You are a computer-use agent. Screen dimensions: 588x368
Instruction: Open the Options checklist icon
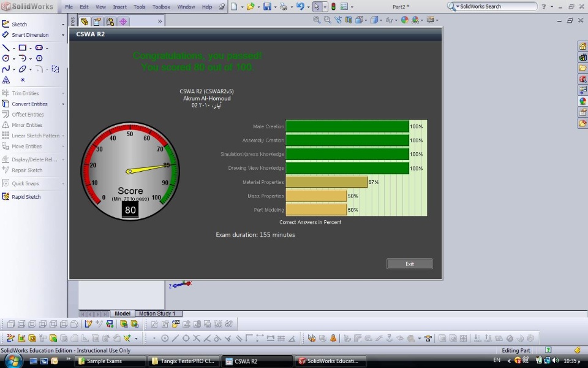tap(344, 6)
